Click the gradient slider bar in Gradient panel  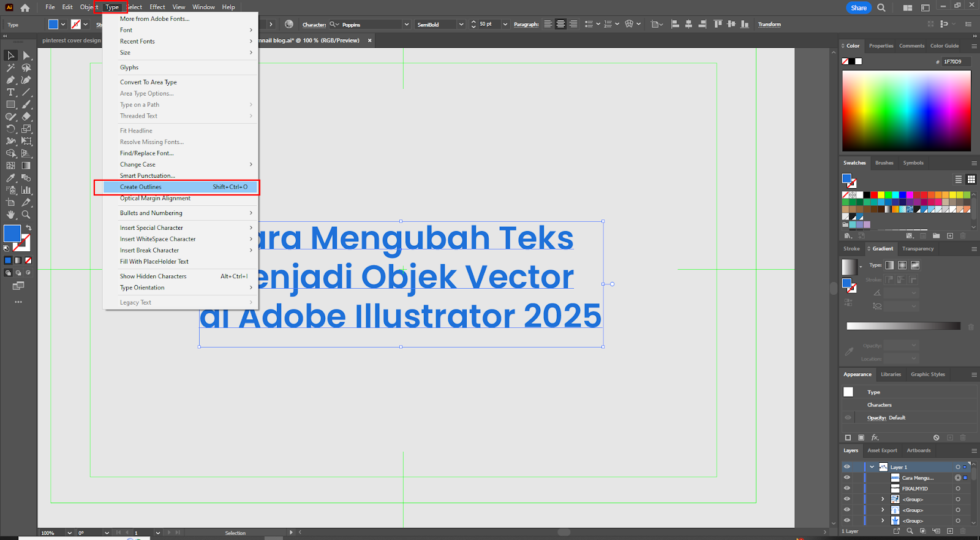(x=903, y=326)
